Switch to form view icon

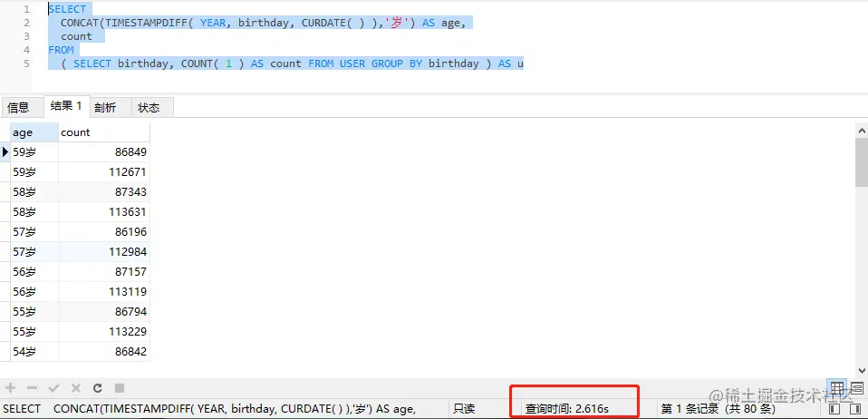pos(857,387)
